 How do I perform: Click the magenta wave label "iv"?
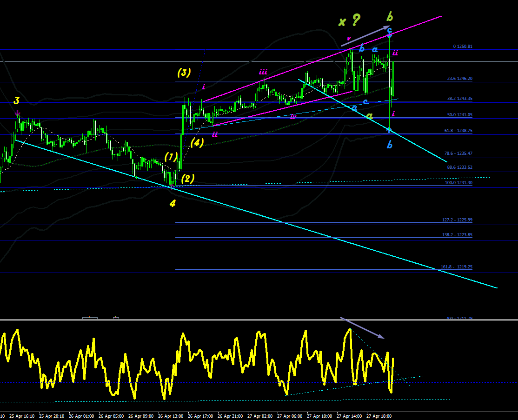[x=293, y=117]
